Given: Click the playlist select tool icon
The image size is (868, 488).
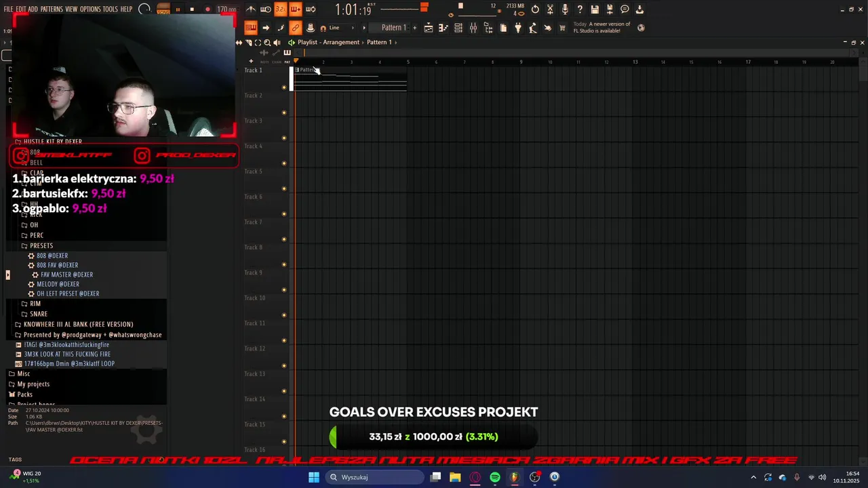Looking at the screenshot, I should [258, 43].
